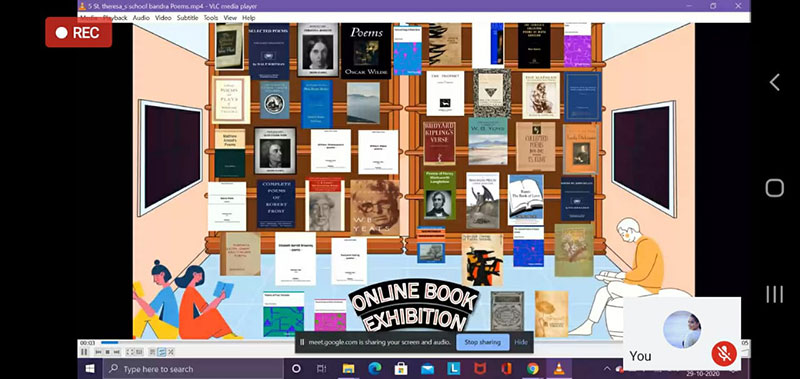Click the Stop sharing button
The width and height of the screenshot is (800, 379).
(483, 342)
